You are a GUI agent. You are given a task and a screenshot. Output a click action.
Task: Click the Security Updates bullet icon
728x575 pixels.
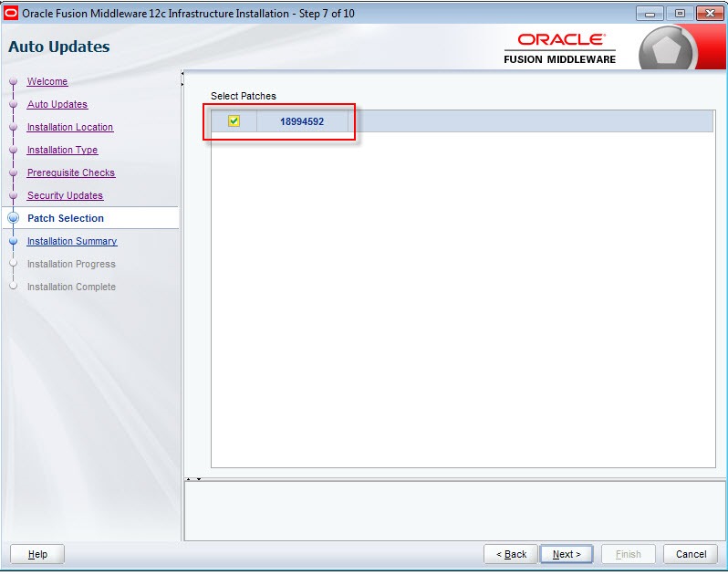pyautogui.click(x=14, y=195)
